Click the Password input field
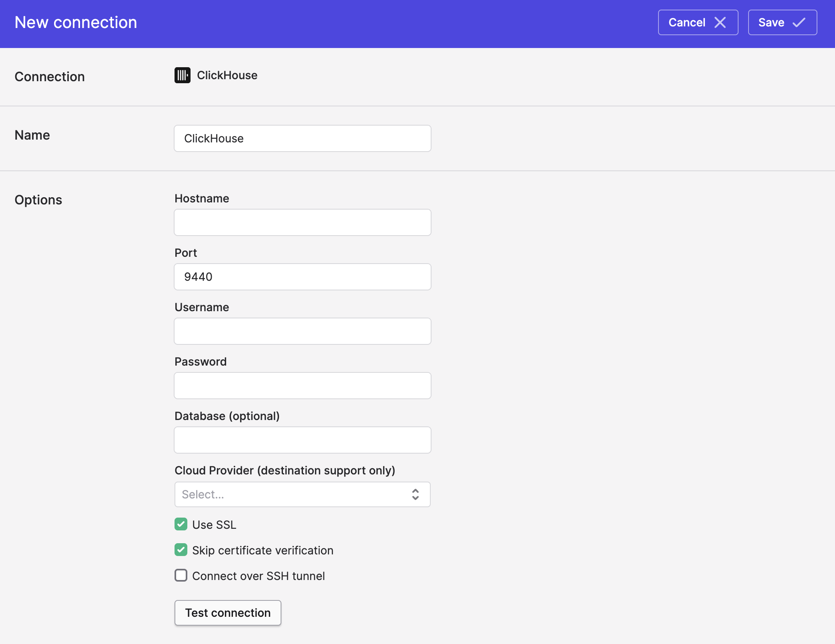The width and height of the screenshot is (835, 644). pos(303,386)
